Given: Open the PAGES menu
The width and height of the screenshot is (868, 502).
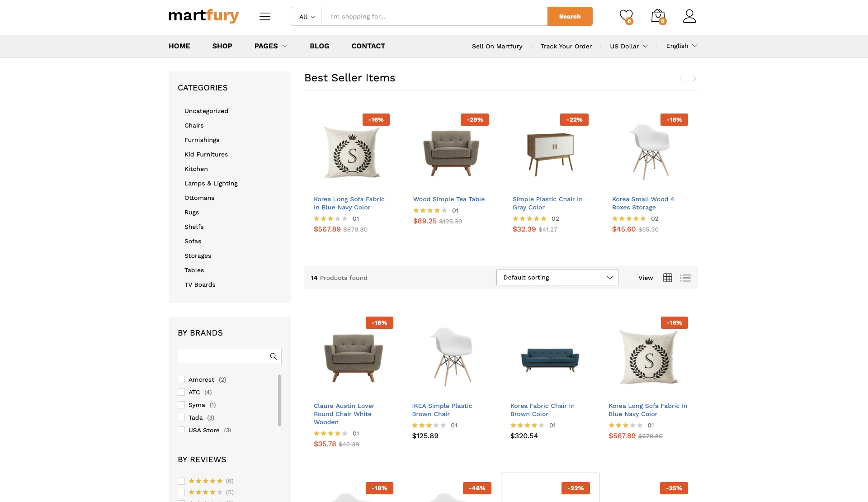Looking at the screenshot, I should point(270,46).
